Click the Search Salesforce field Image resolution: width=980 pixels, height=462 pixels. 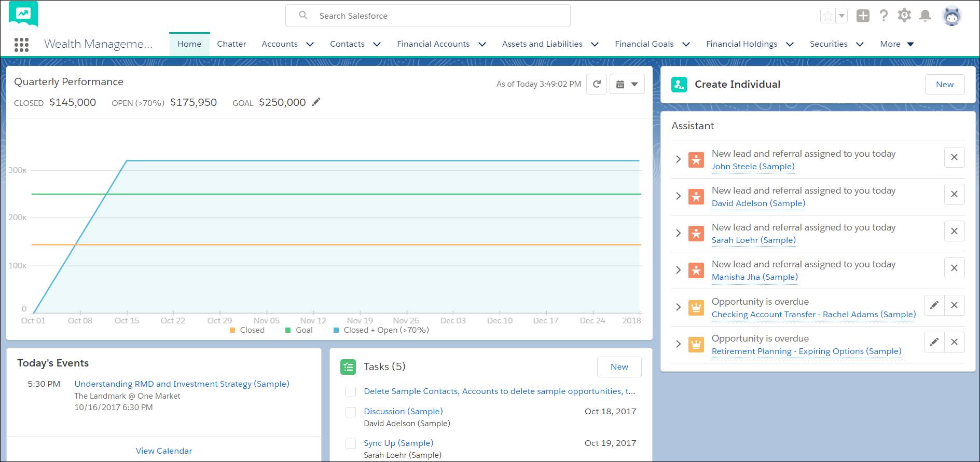428,16
